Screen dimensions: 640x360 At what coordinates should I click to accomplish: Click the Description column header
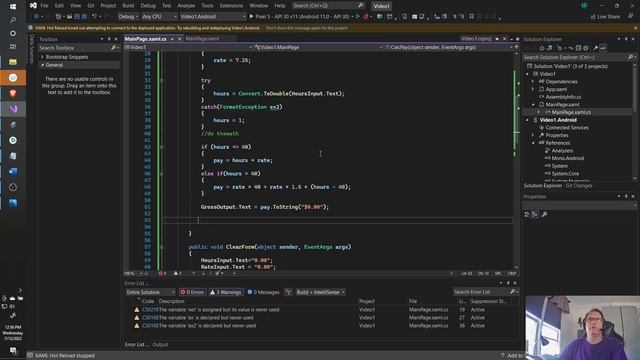pyautogui.click(x=171, y=301)
